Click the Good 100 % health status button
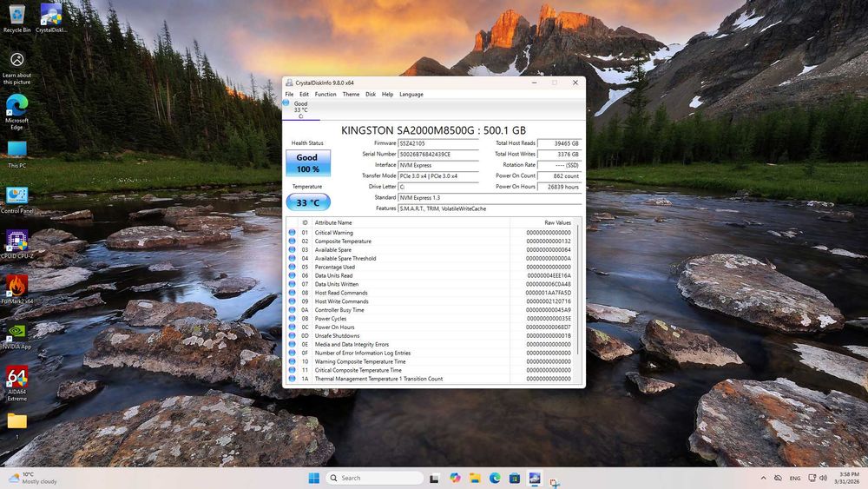This screenshot has width=868, height=489. point(308,162)
